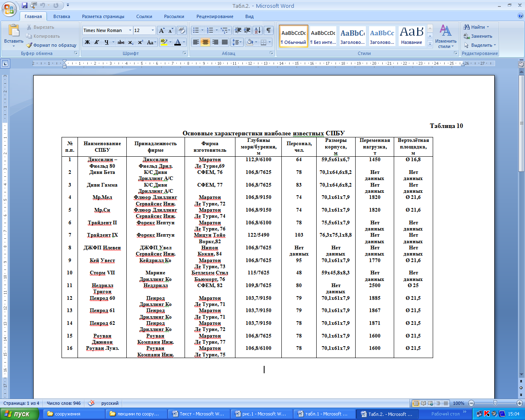Toggle Italic formatting
525x420 pixels.
coord(97,42)
